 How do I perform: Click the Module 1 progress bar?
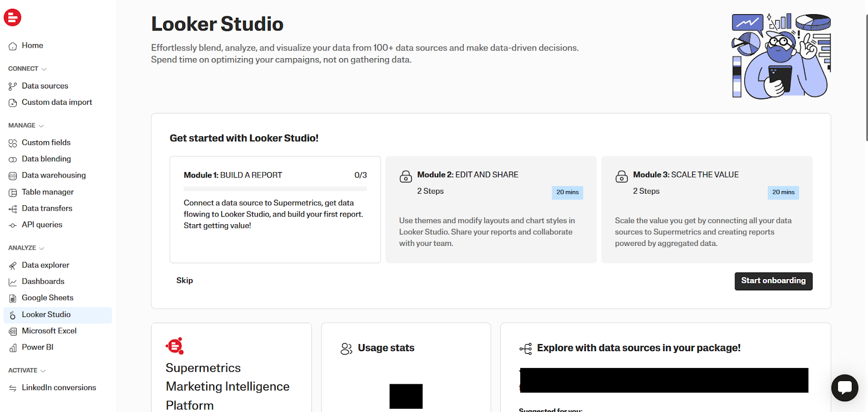click(x=275, y=189)
